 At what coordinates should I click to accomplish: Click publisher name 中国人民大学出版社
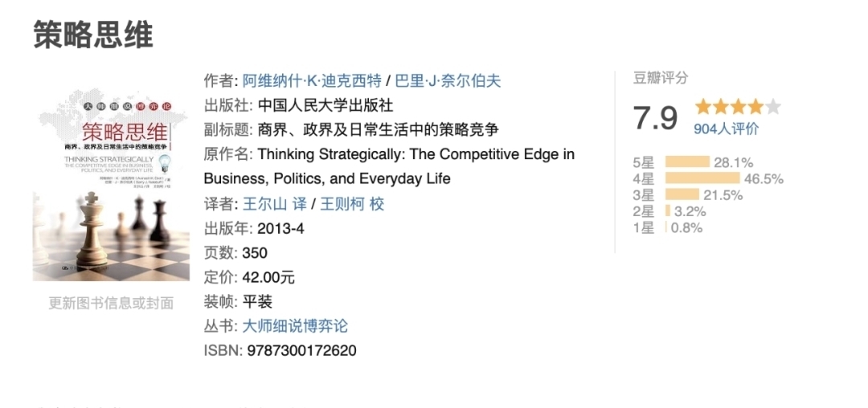pos(325,105)
